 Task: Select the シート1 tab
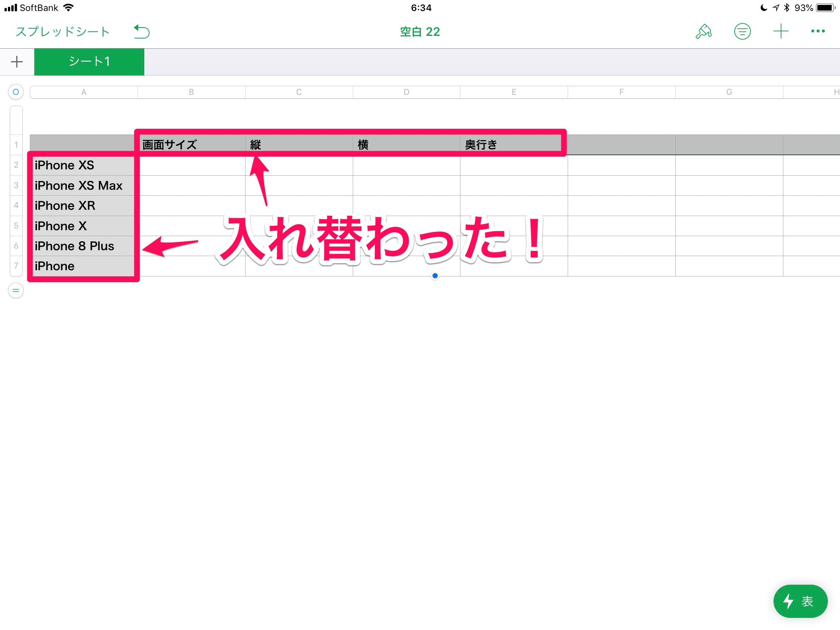89,62
